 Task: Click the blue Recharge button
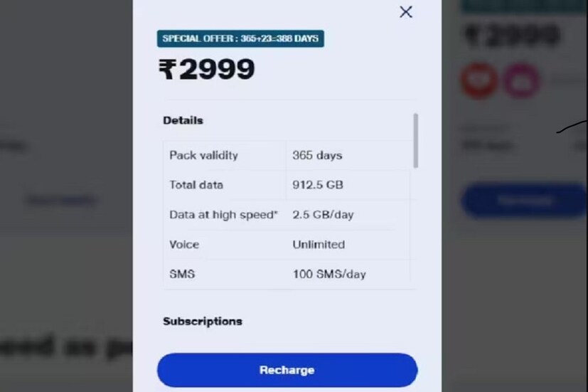pyautogui.click(x=287, y=370)
